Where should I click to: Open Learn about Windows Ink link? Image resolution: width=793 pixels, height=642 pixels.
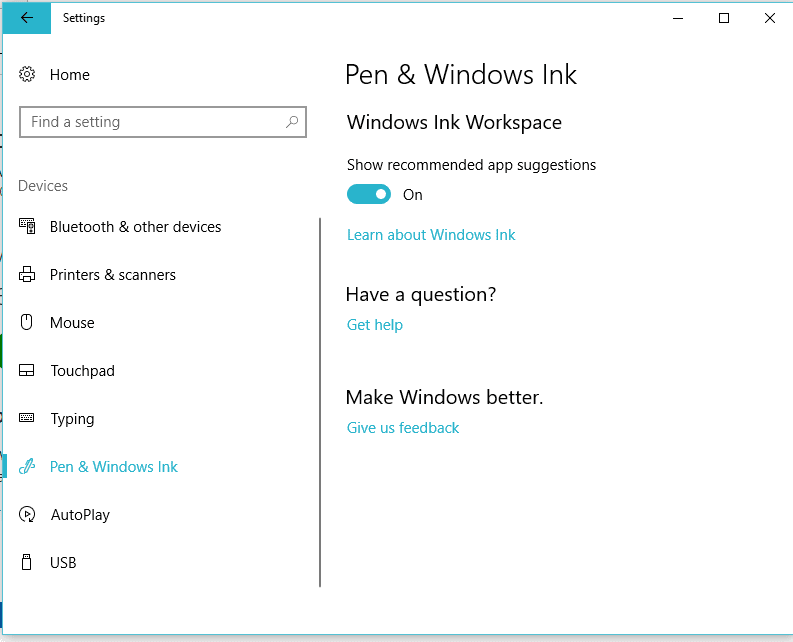click(x=431, y=235)
